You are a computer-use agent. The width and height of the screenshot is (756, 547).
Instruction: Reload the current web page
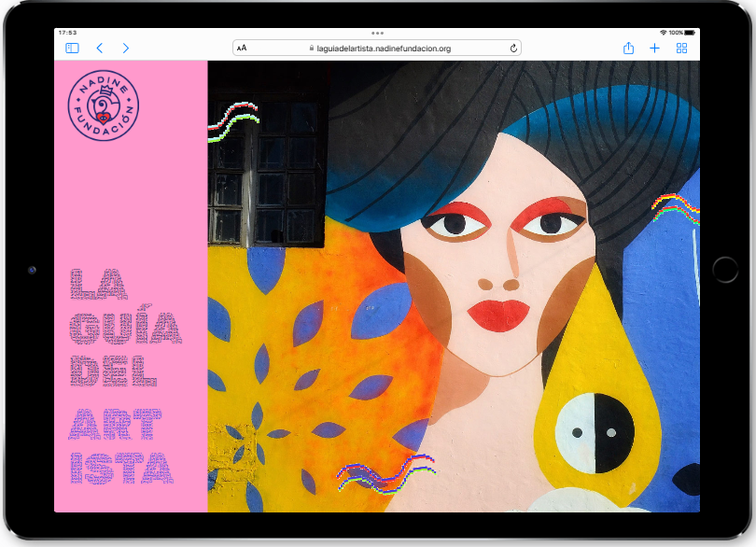click(513, 49)
